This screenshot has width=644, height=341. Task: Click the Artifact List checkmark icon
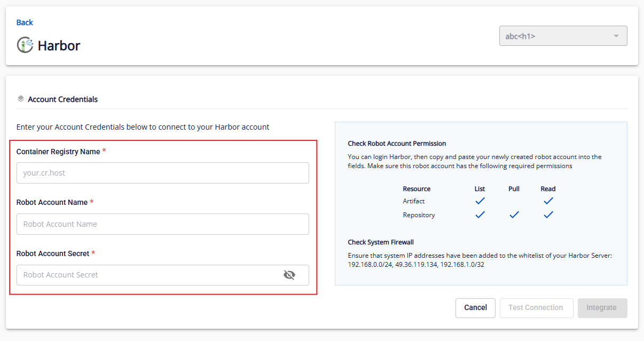click(480, 201)
